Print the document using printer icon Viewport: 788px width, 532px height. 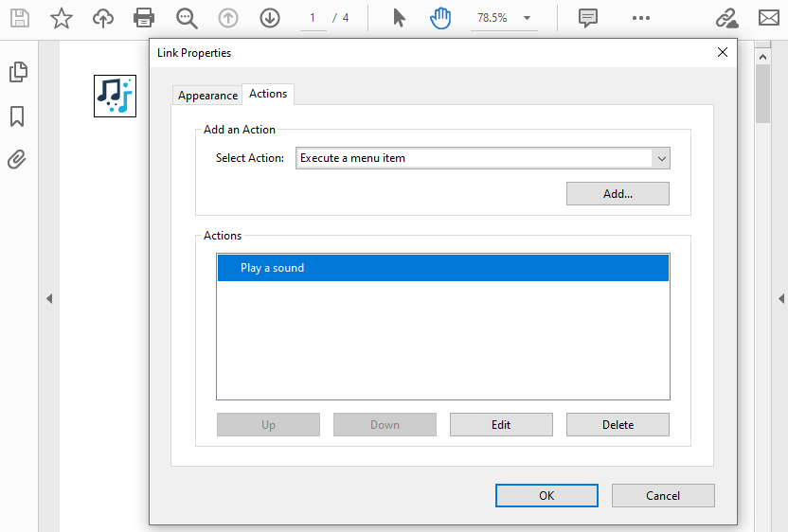[x=143, y=18]
